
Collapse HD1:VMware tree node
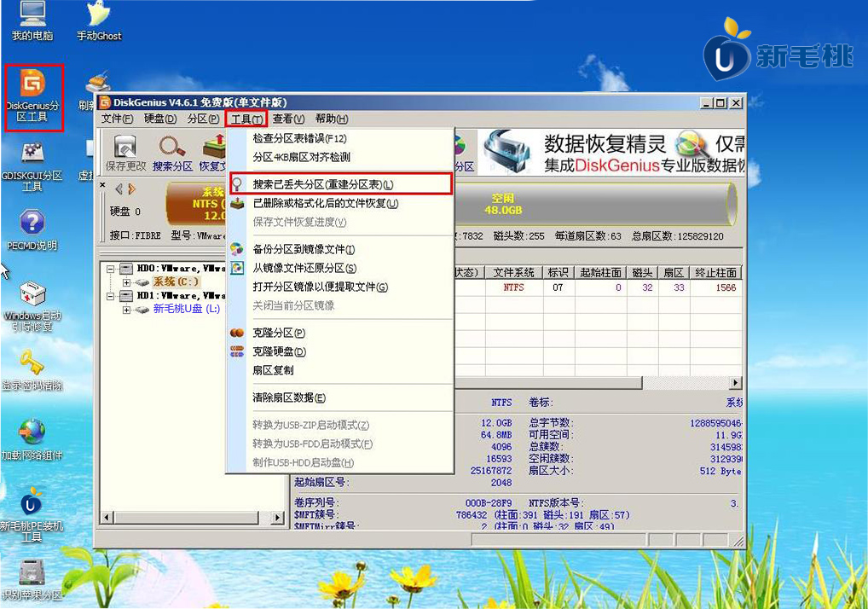point(110,296)
